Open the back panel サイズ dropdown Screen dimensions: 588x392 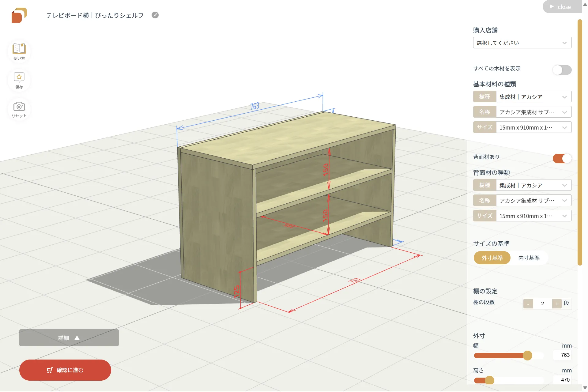[533, 216]
